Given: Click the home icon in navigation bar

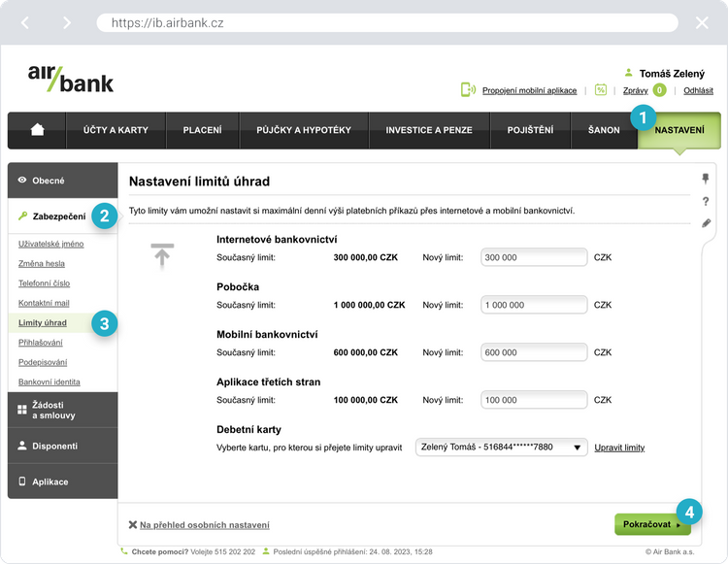Looking at the screenshot, I should click(37, 130).
